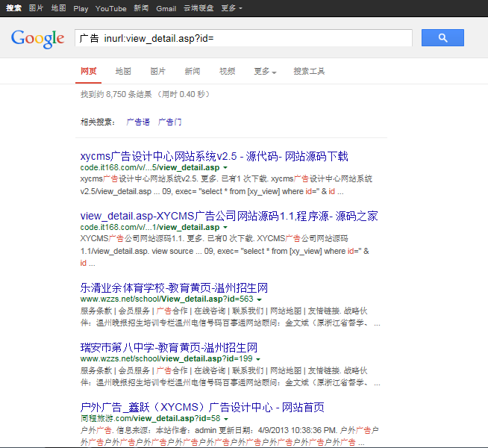Click green URL ending view_detail.asp?id=58
The width and height of the screenshot is (488, 448).
pos(150,418)
